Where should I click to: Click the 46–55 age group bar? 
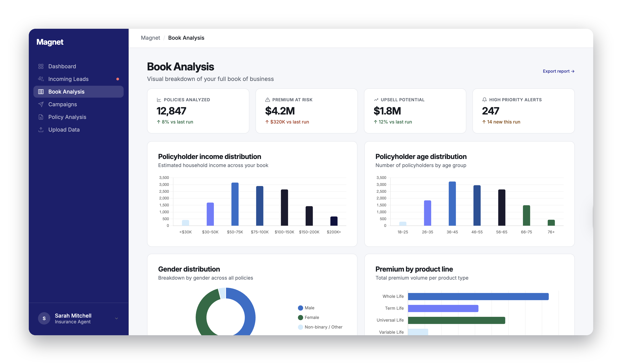pyautogui.click(x=477, y=205)
